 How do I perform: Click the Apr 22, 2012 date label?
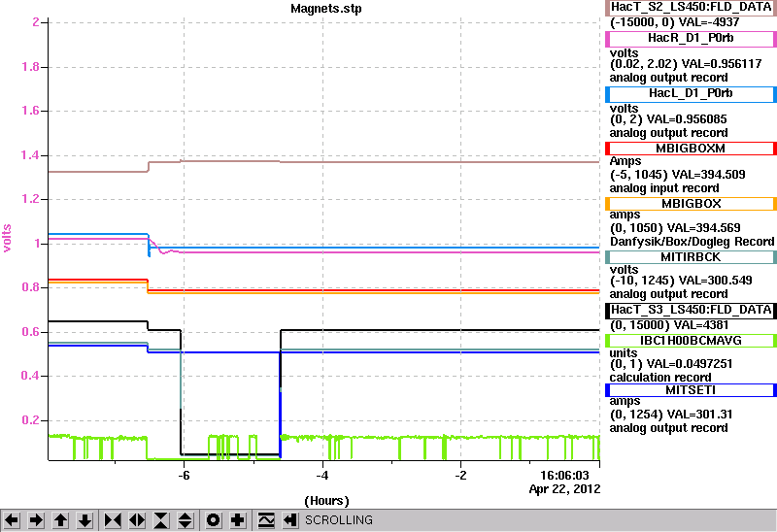coord(564,489)
